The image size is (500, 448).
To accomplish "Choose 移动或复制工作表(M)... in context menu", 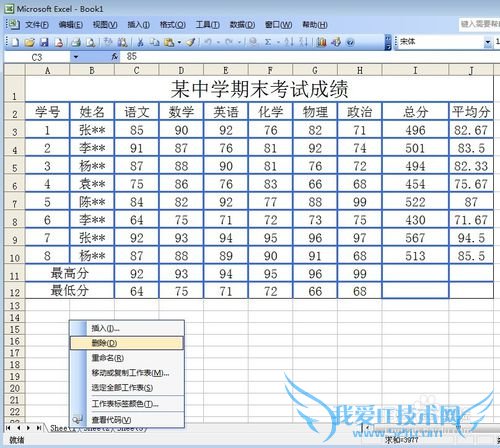I will tap(127, 373).
